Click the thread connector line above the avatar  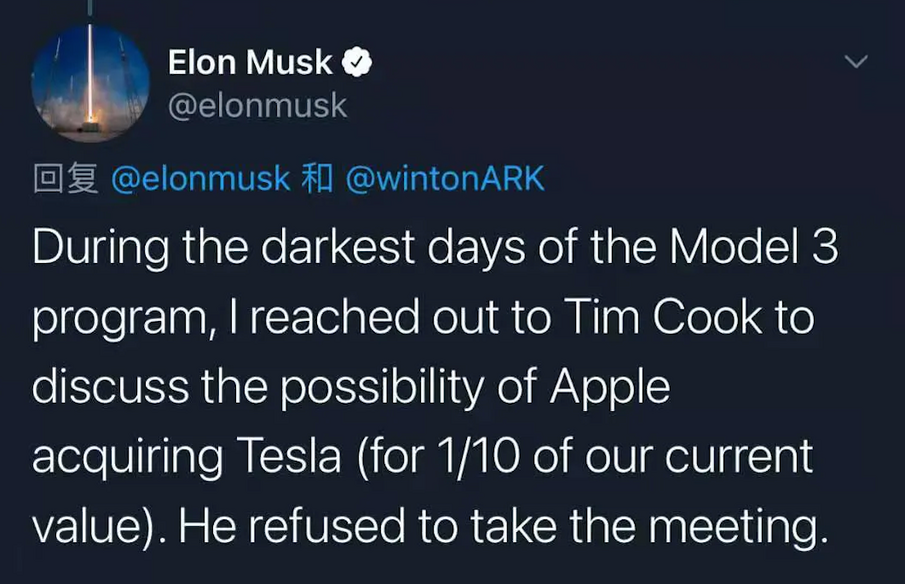pyautogui.click(x=90, y=8)
